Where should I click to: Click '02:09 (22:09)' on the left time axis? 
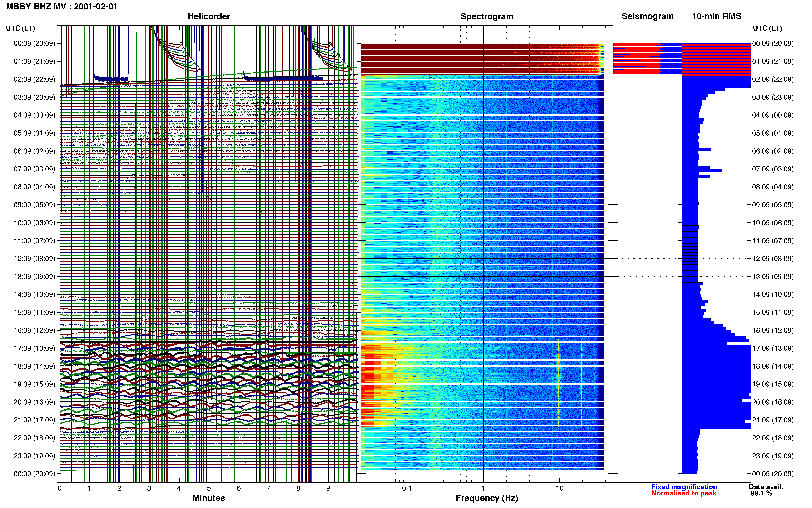[34, 79]
